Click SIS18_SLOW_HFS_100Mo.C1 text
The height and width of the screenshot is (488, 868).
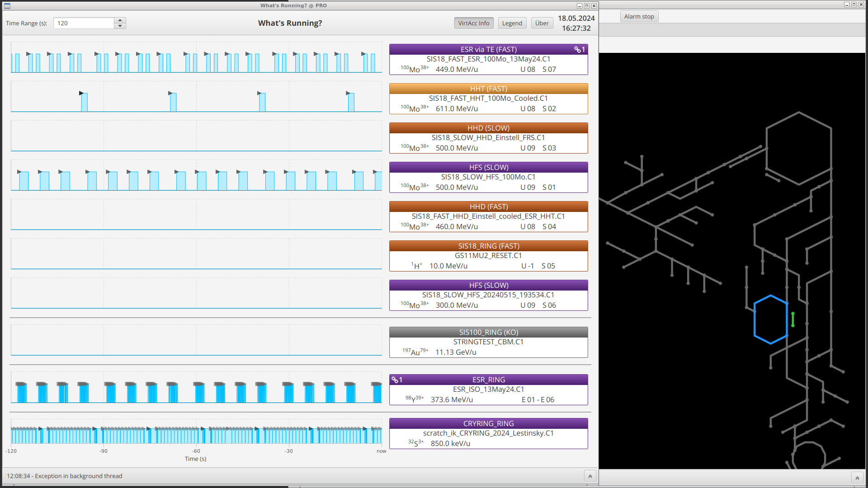click(x=488, y=177)
